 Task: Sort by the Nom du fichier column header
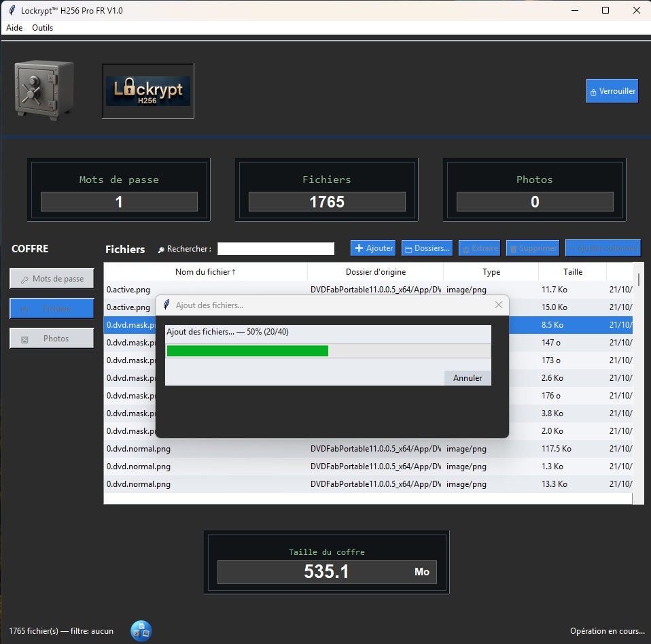click(x=204, y=271)
